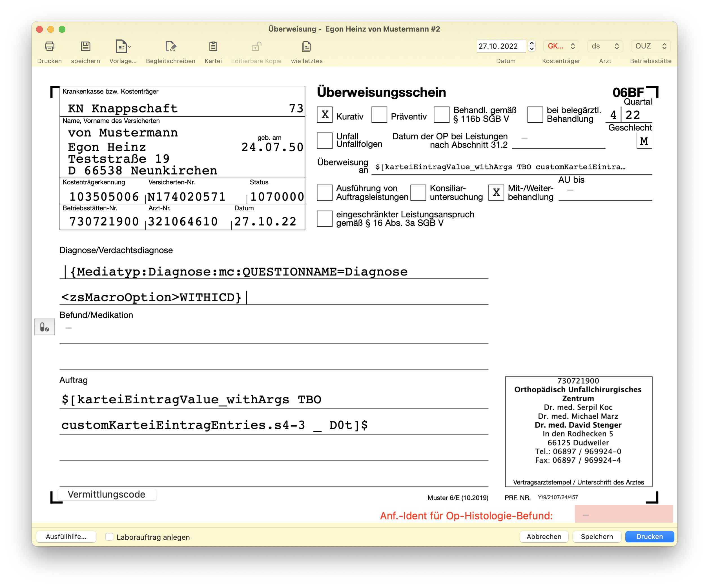Click the Datum stepper arrows
The height and width of the screenshot is (588, 709).
[532, 46]
